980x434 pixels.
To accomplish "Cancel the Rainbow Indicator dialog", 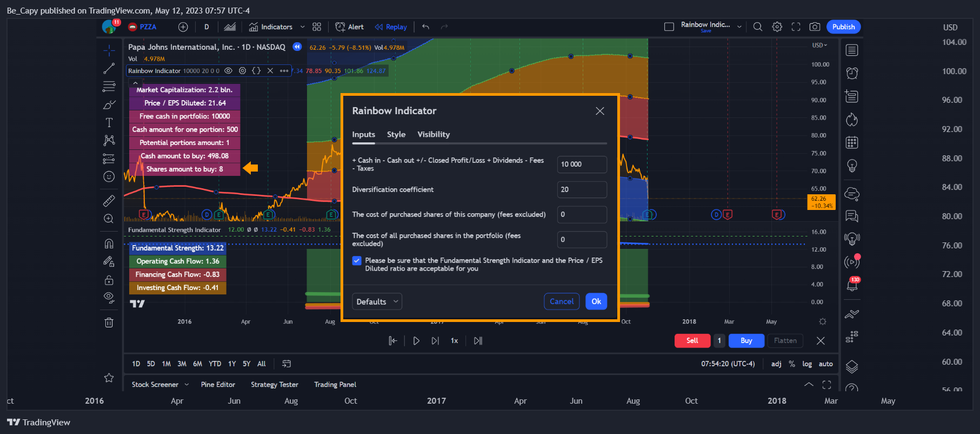I will click(562, 301).
